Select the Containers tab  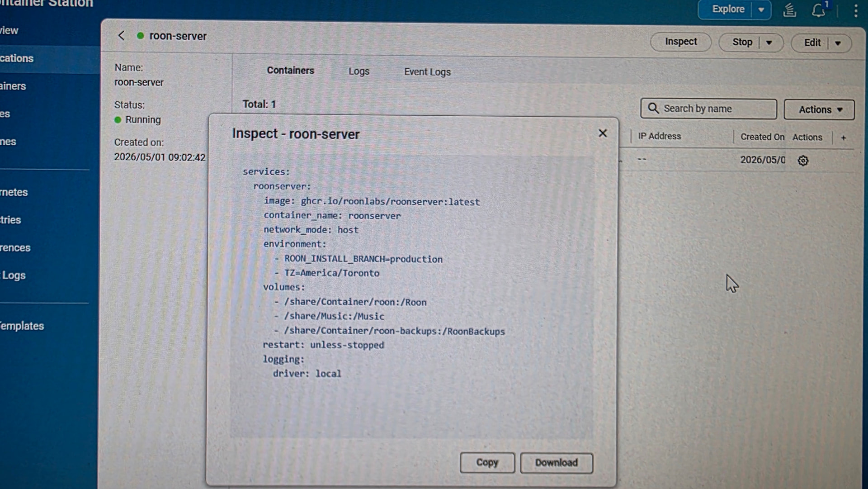[x=290, y=71]
